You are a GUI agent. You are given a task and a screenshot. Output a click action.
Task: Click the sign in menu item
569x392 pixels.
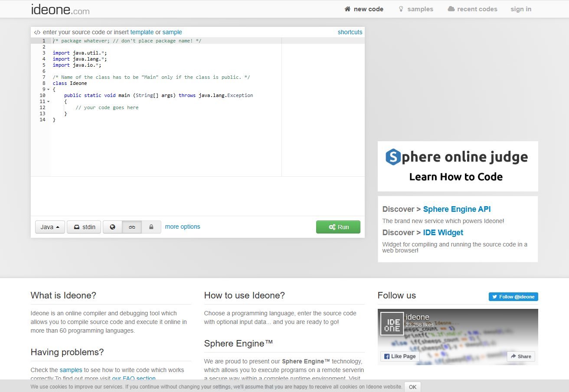pyautogui.click(x=521, y=9)
